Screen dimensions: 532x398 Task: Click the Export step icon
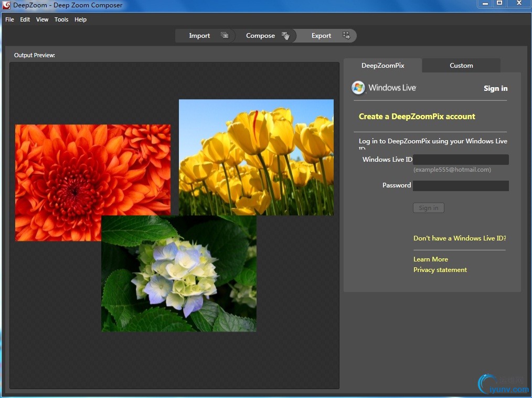click(346, 36)
